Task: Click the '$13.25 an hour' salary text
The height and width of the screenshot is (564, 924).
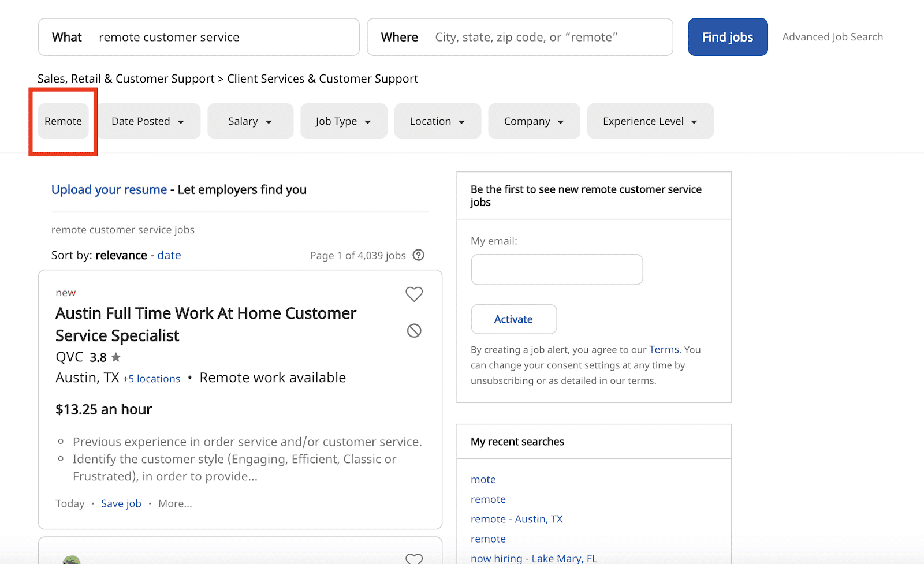Action: (103, 409)
